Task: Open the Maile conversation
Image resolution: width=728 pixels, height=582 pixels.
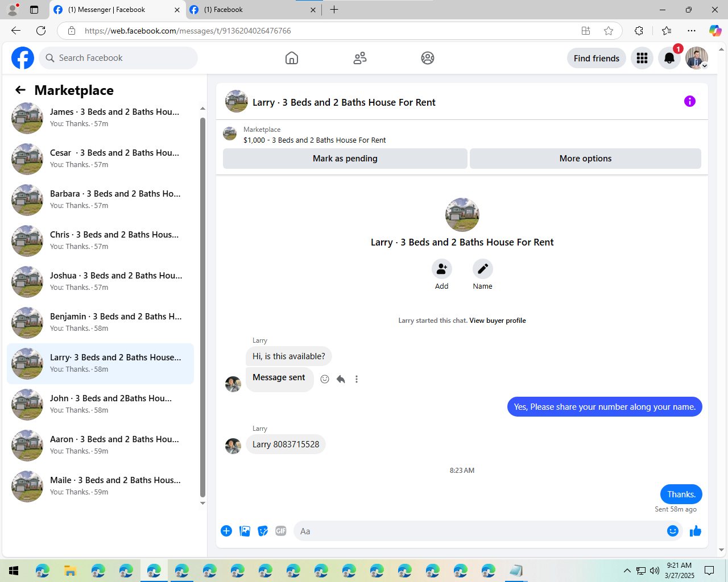Action: (100, 487)
